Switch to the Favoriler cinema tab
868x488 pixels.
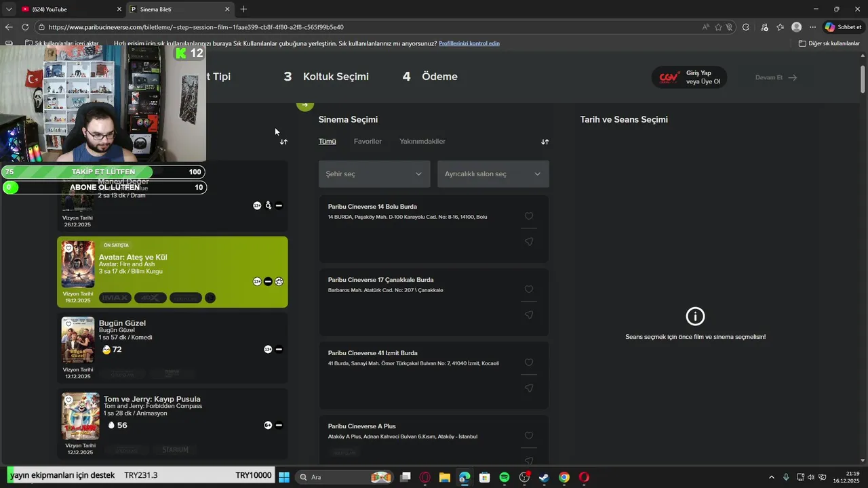(368, 141)
